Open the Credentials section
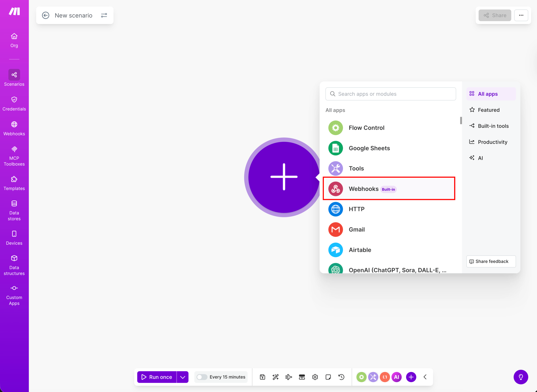Image resolution: width=537 pixels, height=392 pixels. click(x=14, y=104)
